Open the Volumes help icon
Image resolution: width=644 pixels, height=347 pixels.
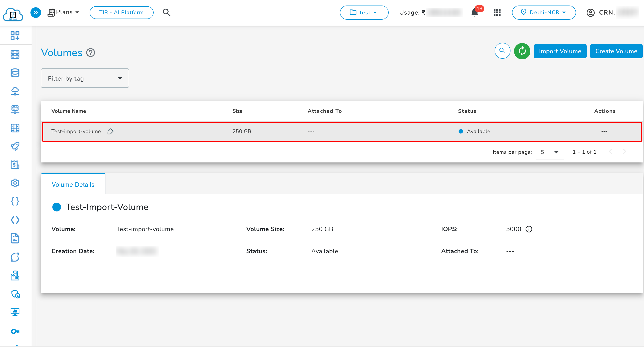point(91,52)
